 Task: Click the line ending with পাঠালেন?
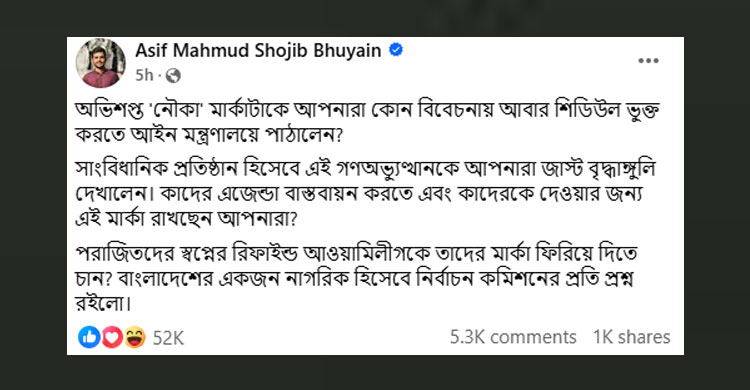[210, 135]
